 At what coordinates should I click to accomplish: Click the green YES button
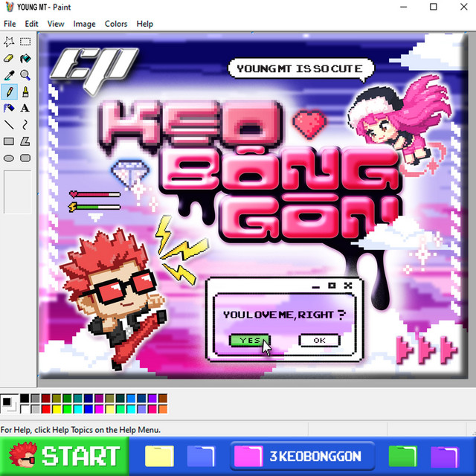pos(250,341)
